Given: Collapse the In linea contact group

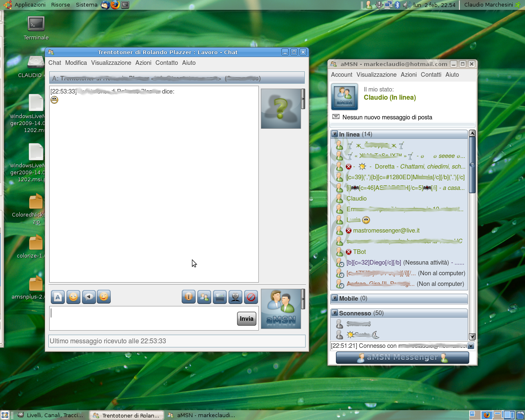Looking at the screenshot, I should tap(335, 134).
